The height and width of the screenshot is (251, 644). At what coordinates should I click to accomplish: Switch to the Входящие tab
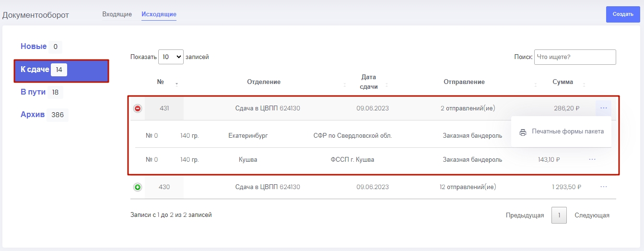click(117, 14)
